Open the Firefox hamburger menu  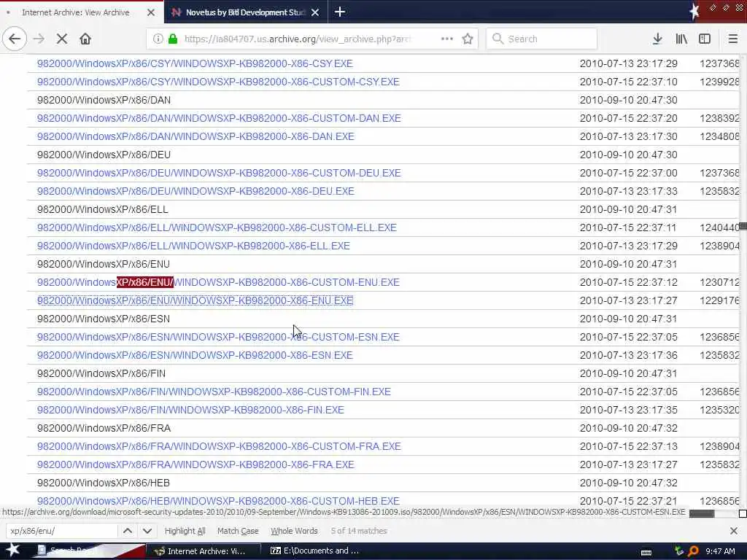[733, 39]
